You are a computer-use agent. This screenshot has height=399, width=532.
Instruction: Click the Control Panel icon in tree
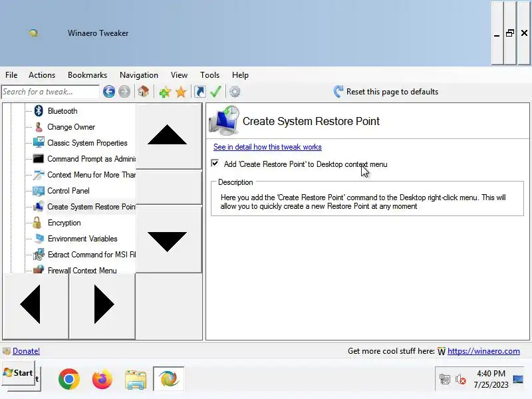(39, 191)
